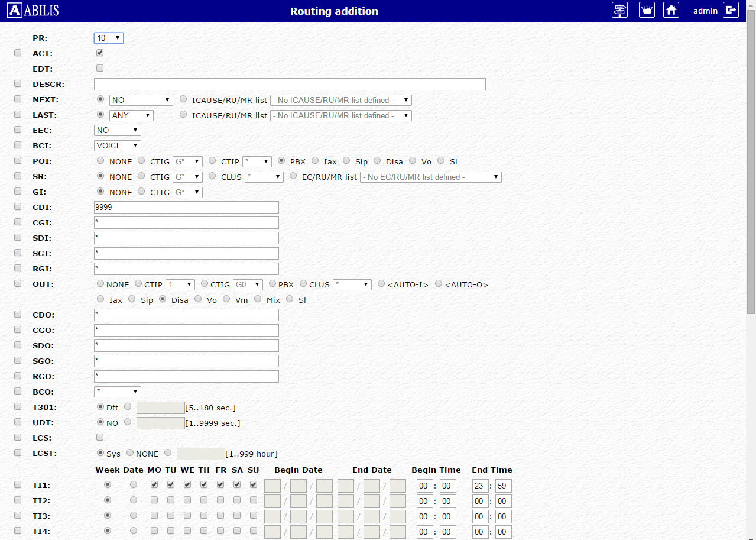Click the CDI field containing 9999
Image resolution: width=756 pixels, height=540 pixels.
click(x=186, y=207)
